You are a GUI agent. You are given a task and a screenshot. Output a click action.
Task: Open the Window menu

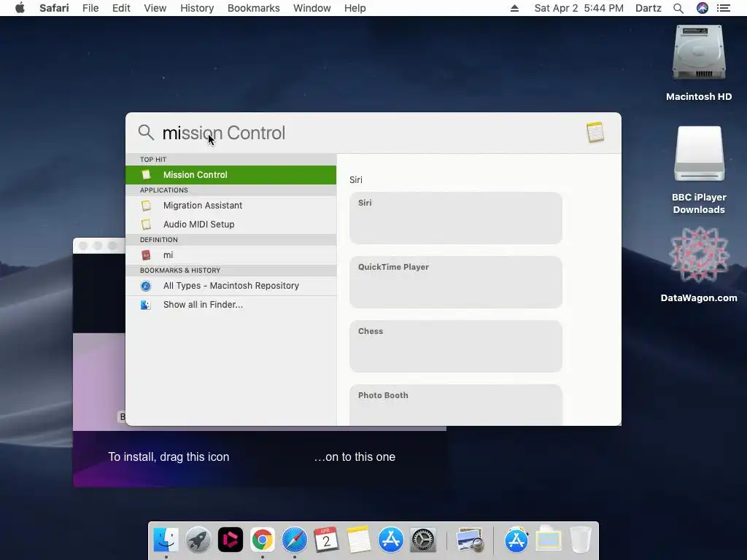(312, 8)
